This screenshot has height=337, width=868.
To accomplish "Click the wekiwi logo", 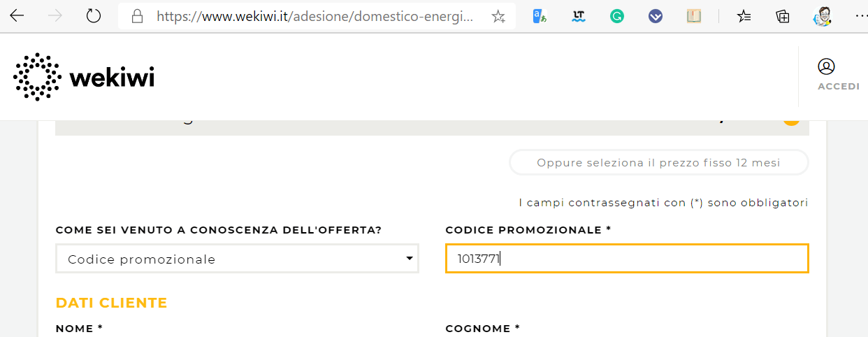I will pos(84,77).
